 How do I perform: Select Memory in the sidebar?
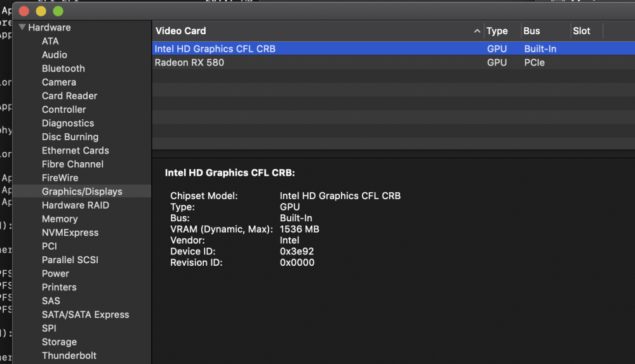(60, 219)
